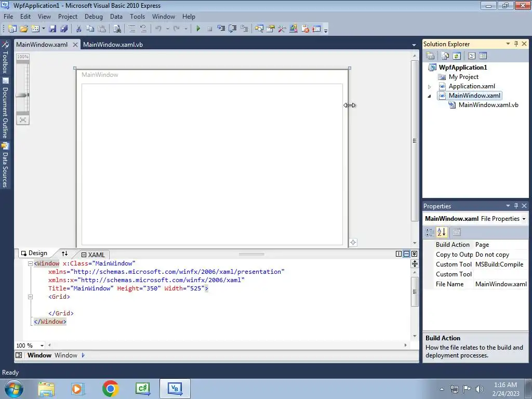
Task: Click the Comment out selected lines icon
Action: 132,29
